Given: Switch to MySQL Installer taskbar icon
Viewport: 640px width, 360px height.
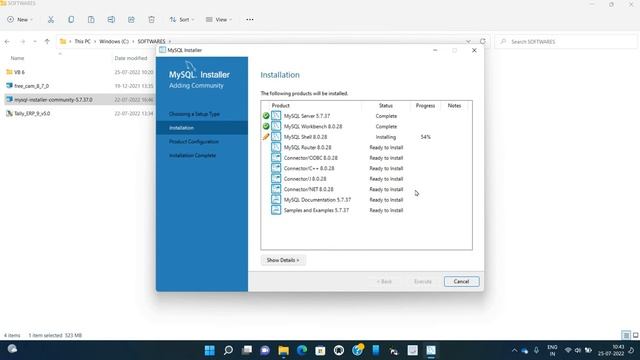Looking at the screenshot, I should (431, 350).
